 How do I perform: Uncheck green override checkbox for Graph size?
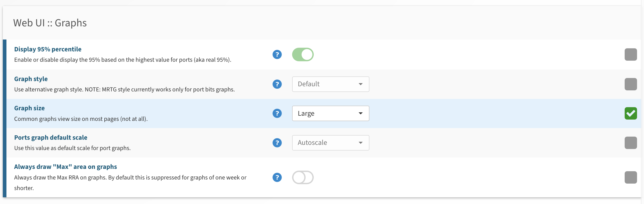(631, 113)
